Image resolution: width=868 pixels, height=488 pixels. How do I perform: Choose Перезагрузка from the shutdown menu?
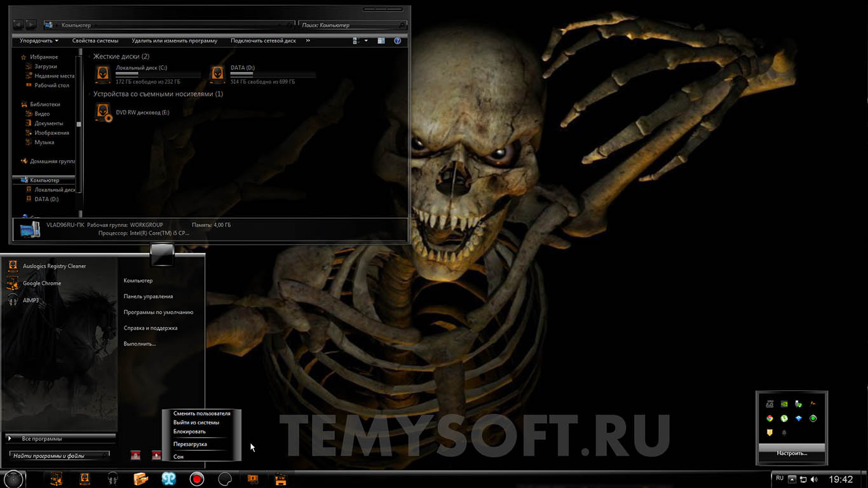tap(190, 444)
